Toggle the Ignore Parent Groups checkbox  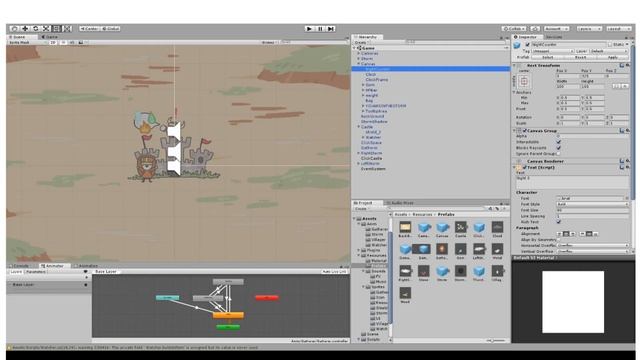coord(559,154)
